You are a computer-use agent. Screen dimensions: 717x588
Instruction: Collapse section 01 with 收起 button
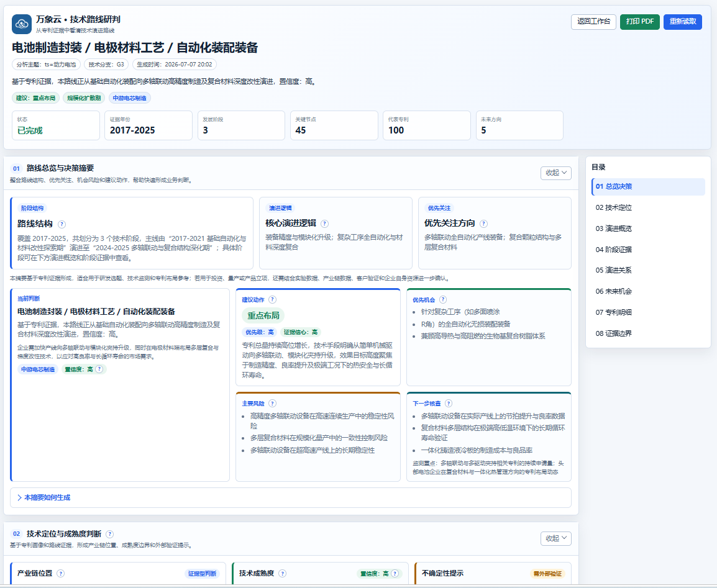556,173
